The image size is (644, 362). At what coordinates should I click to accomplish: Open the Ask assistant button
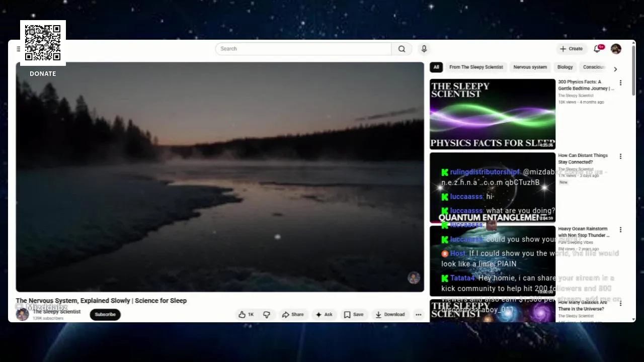tap(324, 314)
